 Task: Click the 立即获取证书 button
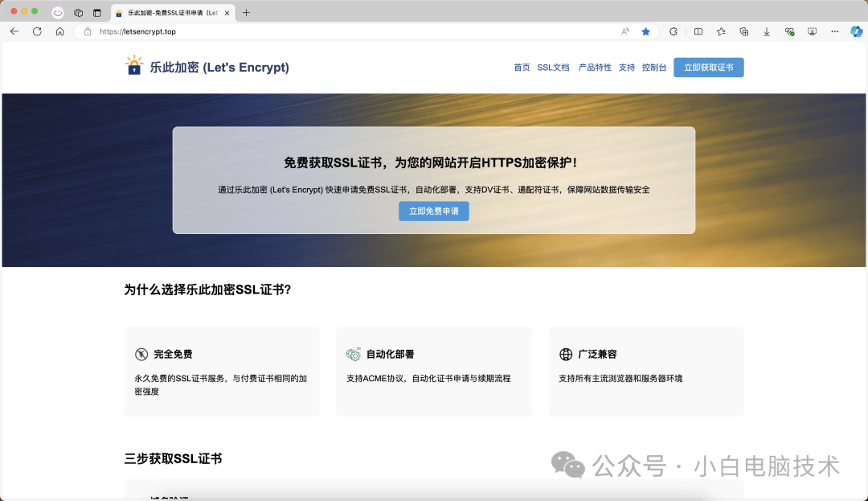pos(709,68)
